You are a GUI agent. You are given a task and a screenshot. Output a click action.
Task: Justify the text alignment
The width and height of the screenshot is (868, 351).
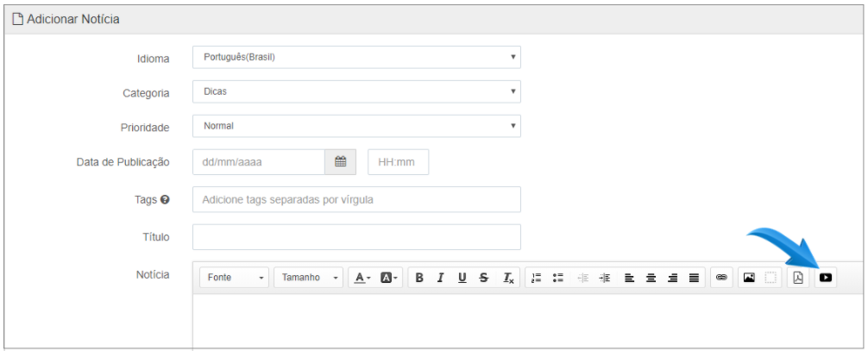pyautogui.click(x=694, y=278)
